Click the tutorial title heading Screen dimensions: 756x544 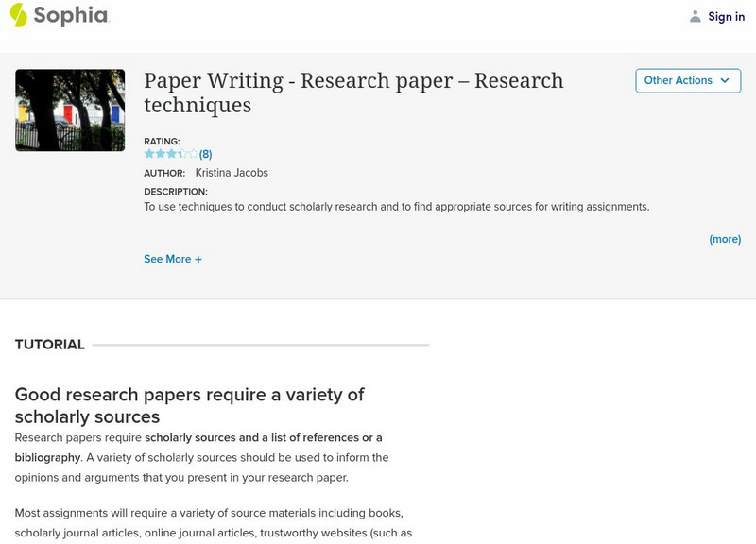353,92
